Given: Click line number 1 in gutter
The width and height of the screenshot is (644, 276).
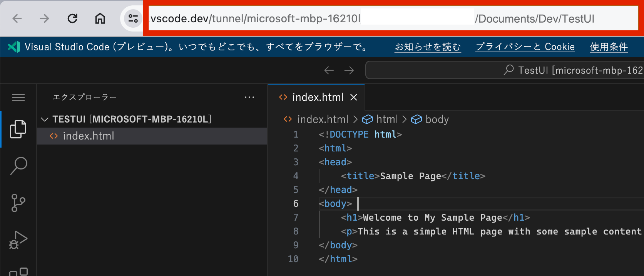Looking at the screenshot, I should pyautogui.click(x=296, y=135).
